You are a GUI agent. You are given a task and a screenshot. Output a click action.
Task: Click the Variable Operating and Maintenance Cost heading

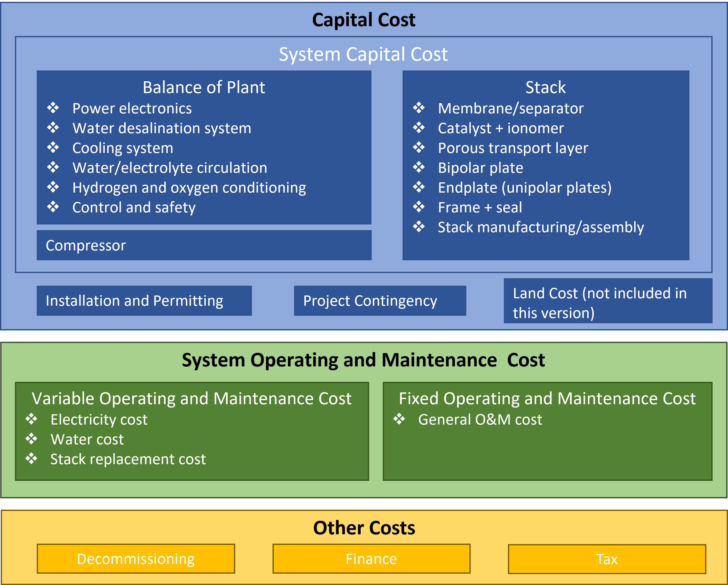tap(192, 399)
